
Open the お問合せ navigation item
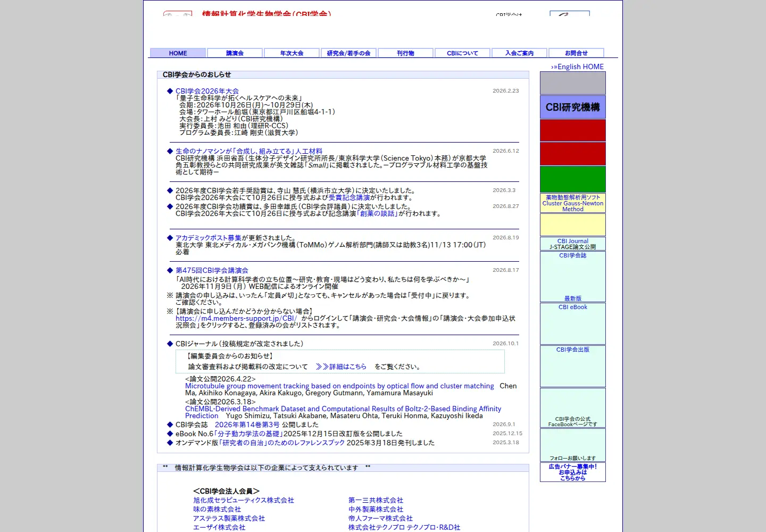pyautogui.click(x=576, y=53)
